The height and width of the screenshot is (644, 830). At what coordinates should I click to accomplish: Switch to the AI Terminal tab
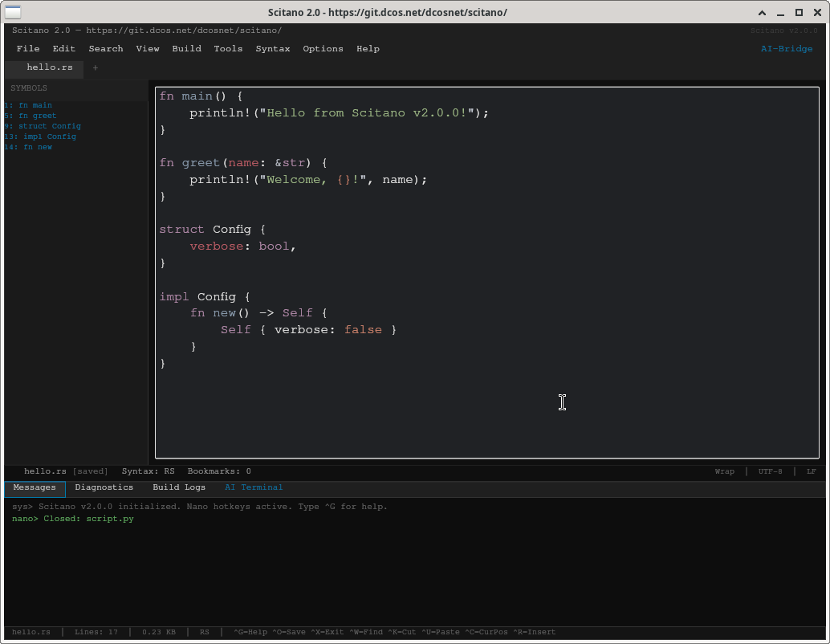254,487
